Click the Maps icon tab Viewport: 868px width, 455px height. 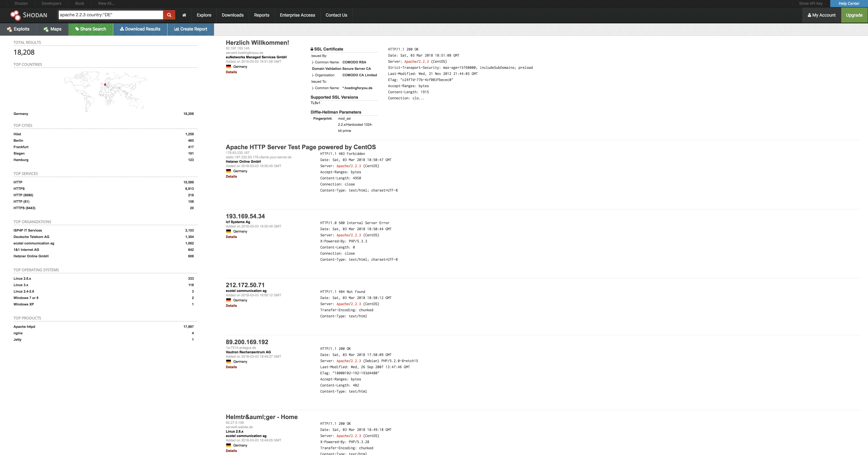point(52,29)
